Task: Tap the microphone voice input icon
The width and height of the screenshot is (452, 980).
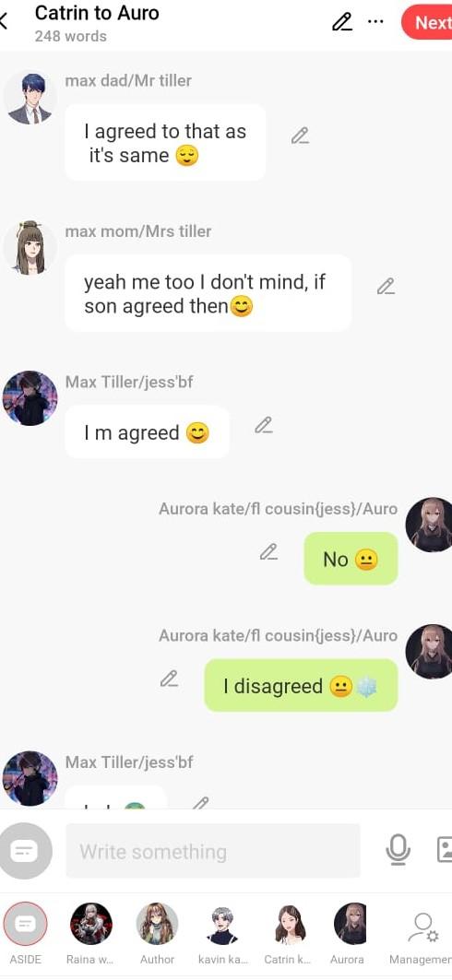Action: (398, 850)
